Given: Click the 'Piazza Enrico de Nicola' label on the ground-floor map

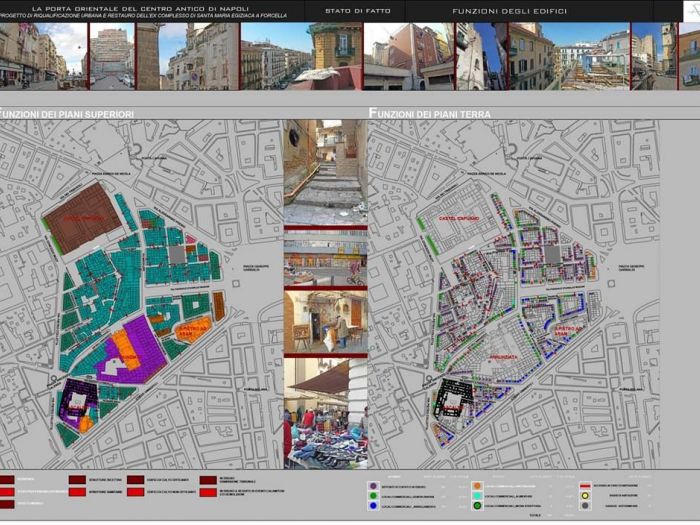Looking at the screenshot, I should (487, 173).
